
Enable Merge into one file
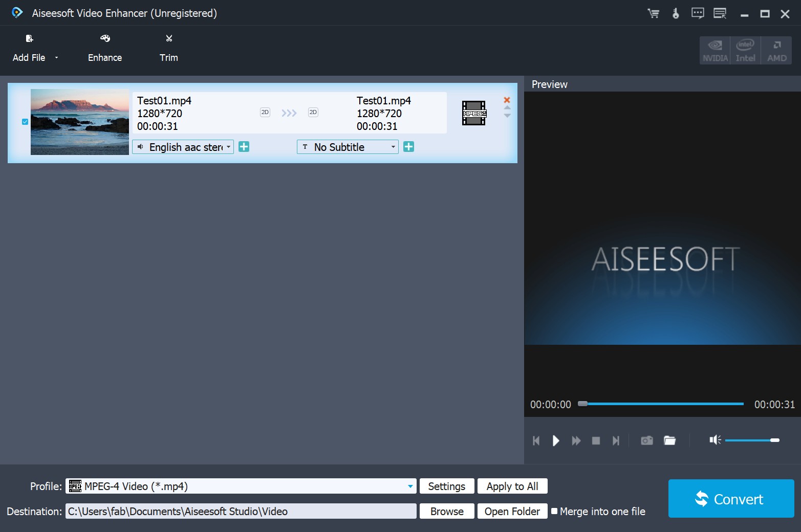(554, 511)
